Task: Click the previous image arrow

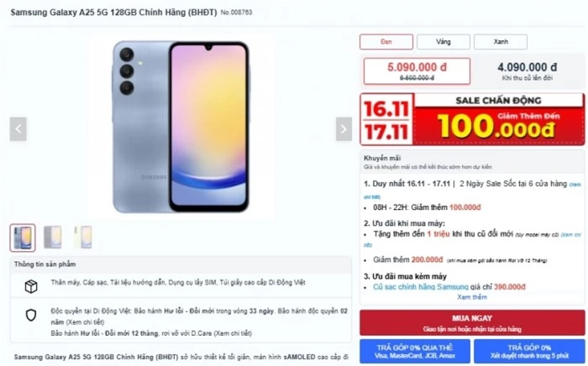Action: click(18, 129)
